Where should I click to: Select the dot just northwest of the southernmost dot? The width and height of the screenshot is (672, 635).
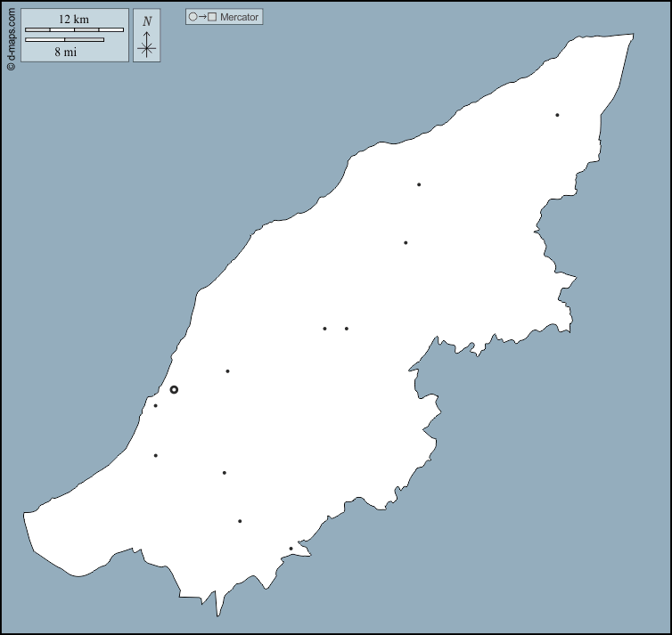[x=240, y=521]
